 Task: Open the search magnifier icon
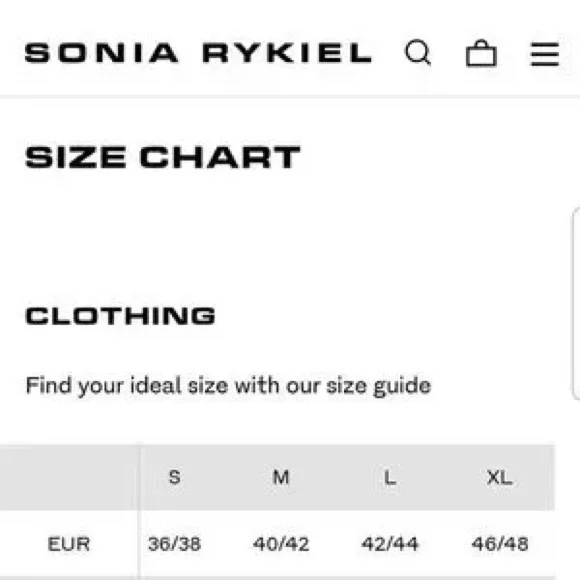tap(418, 52)
